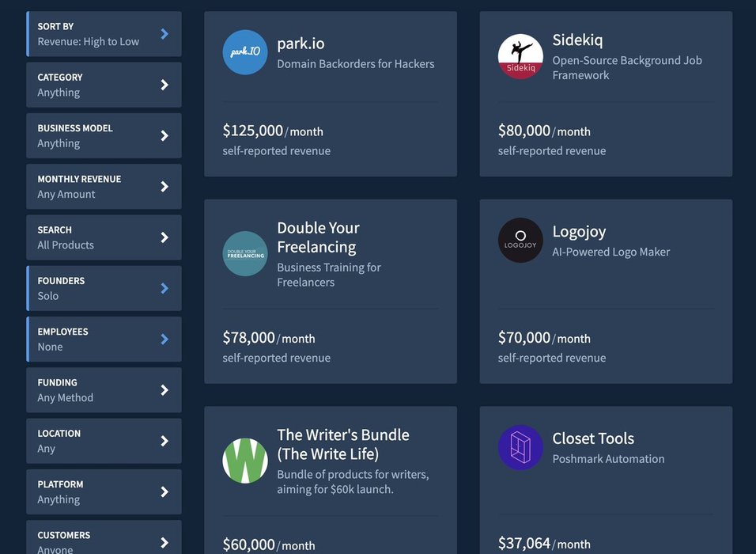Click the $78,000/month revenue figure

tap(269, 338)
